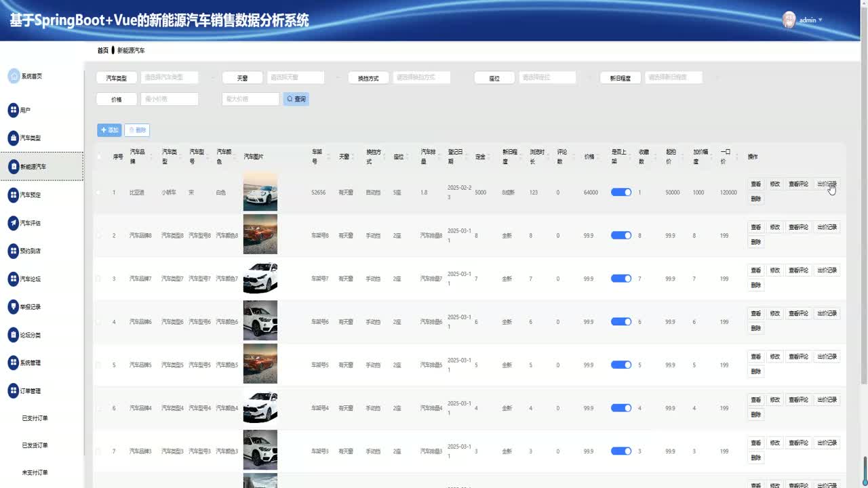Check the checkbox for row 3 汽车品牌7

point(99,279)
